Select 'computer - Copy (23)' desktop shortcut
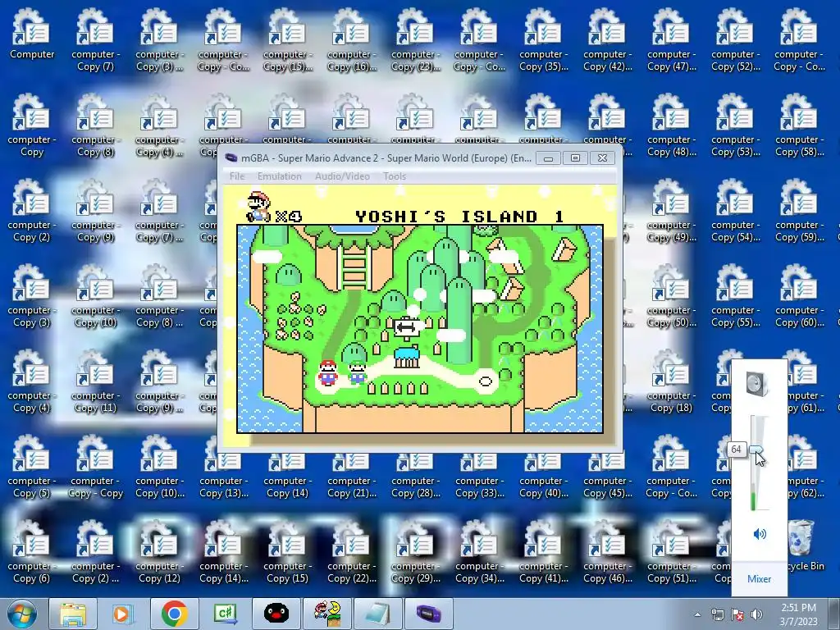 tap(415, 39)
